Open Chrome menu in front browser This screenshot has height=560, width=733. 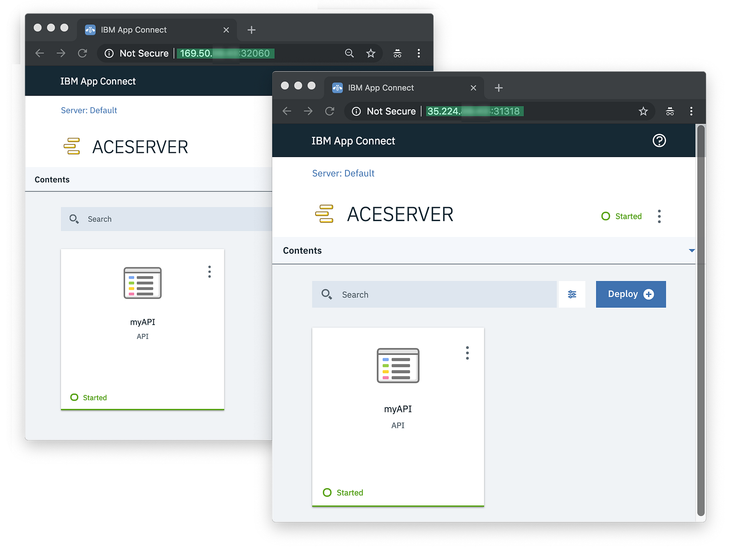pyautogui.click(x=691, y=111)
